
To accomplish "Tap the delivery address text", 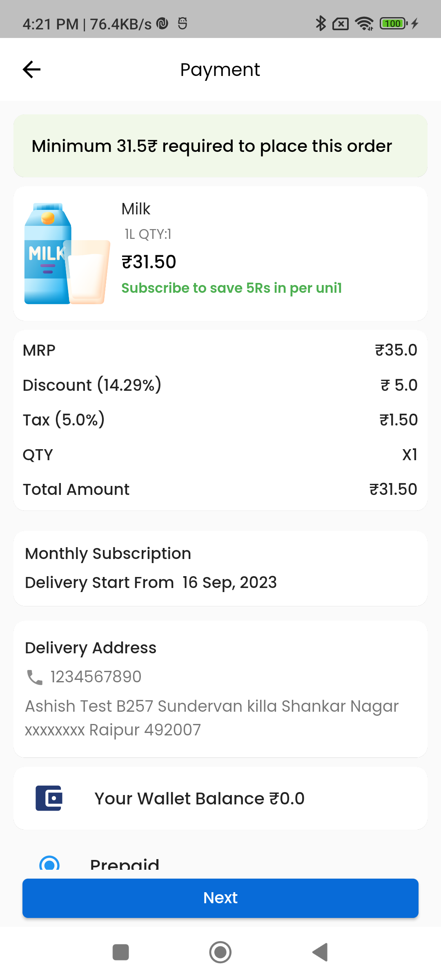I will click(212, 717).
